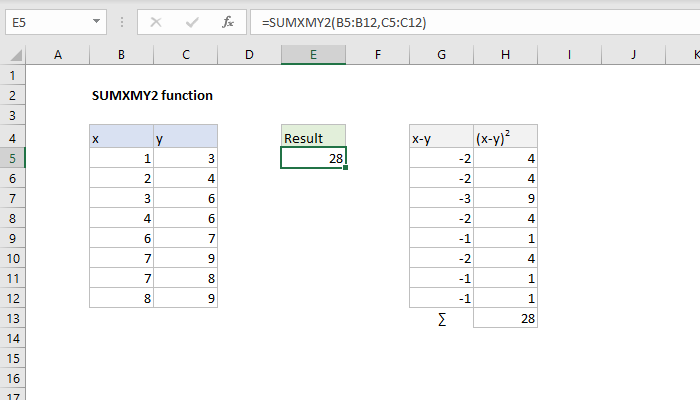
Task: Select row 10 header
Action: click(12, 258)
